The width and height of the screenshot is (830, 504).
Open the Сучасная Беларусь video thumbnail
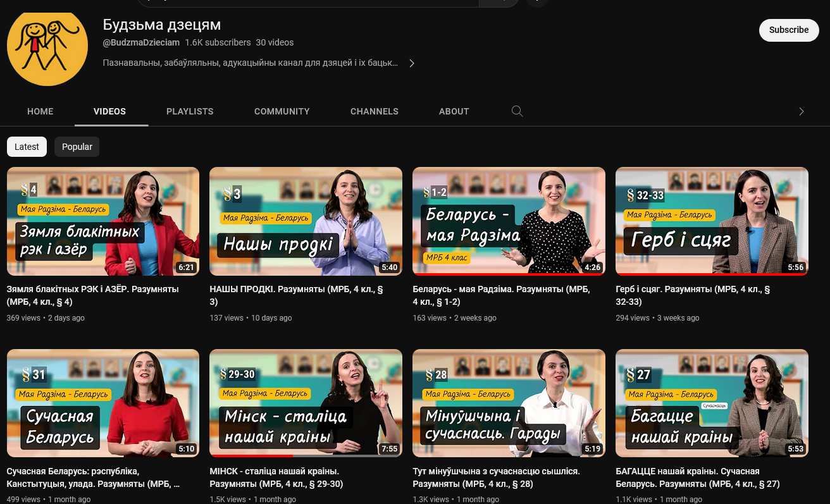103,403
